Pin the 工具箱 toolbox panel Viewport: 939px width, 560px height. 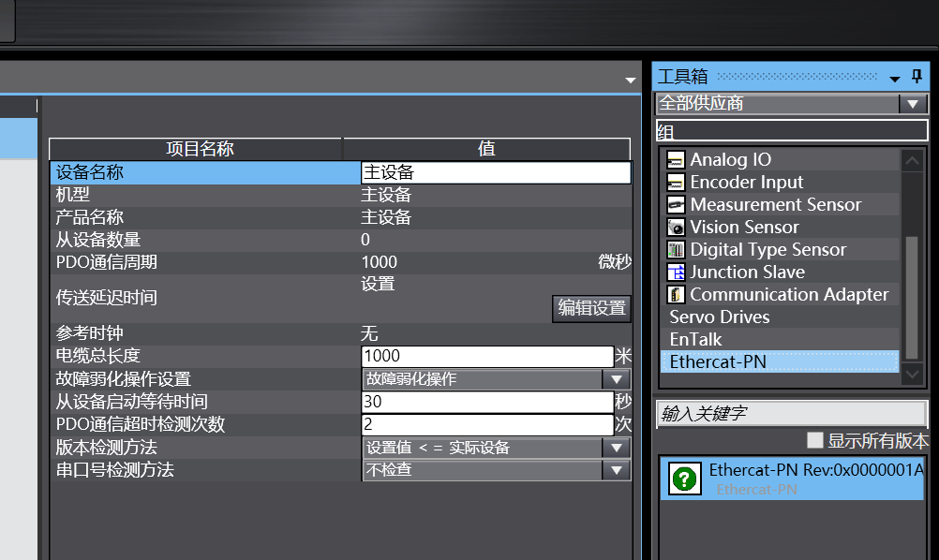917,76
